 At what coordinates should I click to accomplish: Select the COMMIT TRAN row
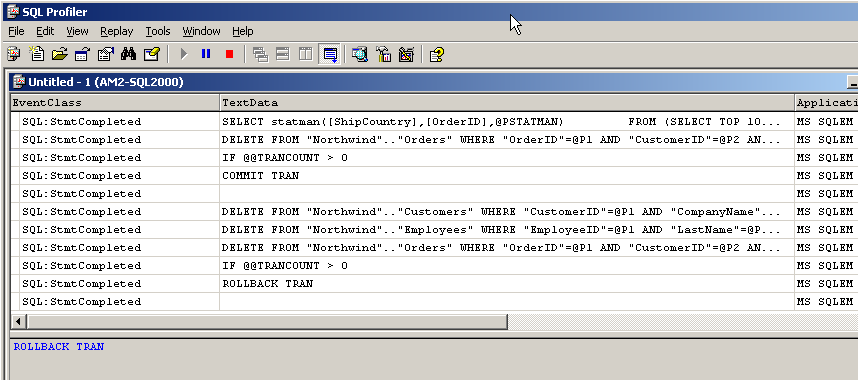tap(434, 176)
